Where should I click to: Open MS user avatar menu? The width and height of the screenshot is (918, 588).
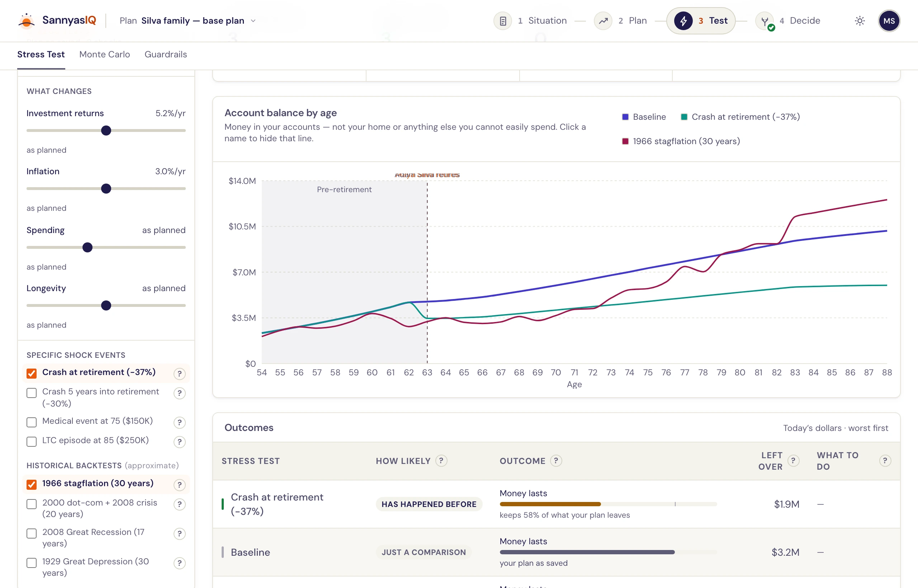pyautogui.click(x=889, y=21)
